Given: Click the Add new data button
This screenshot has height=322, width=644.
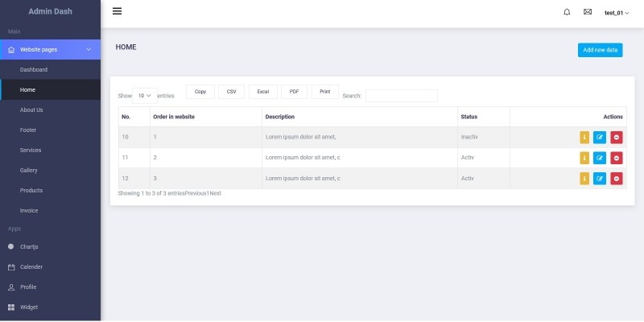Looking at the screenshot, I should (x=600, y=50).
